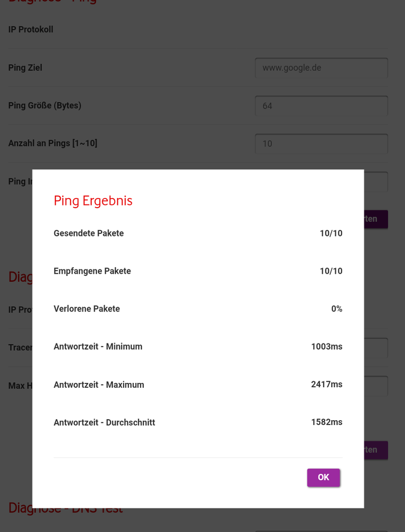Click the minimum response time 1003ms
Viewport: 405px width, 532px height.
click(327, 347)
